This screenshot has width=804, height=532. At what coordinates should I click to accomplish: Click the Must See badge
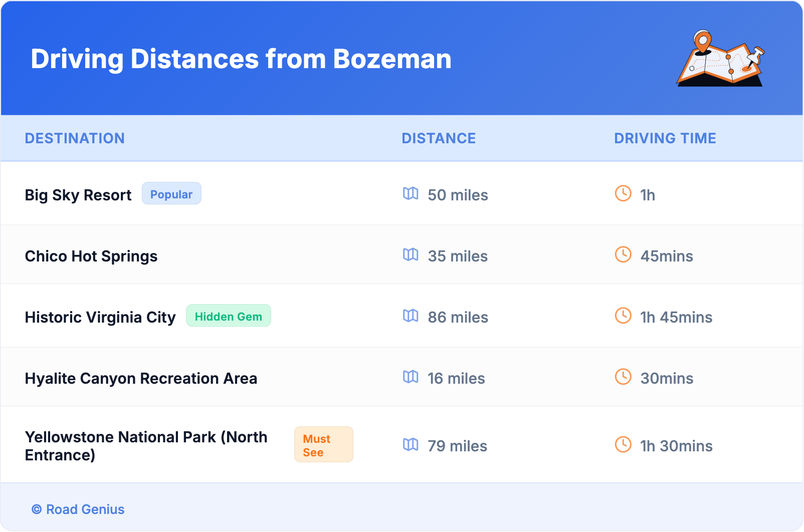click(323, 445)
